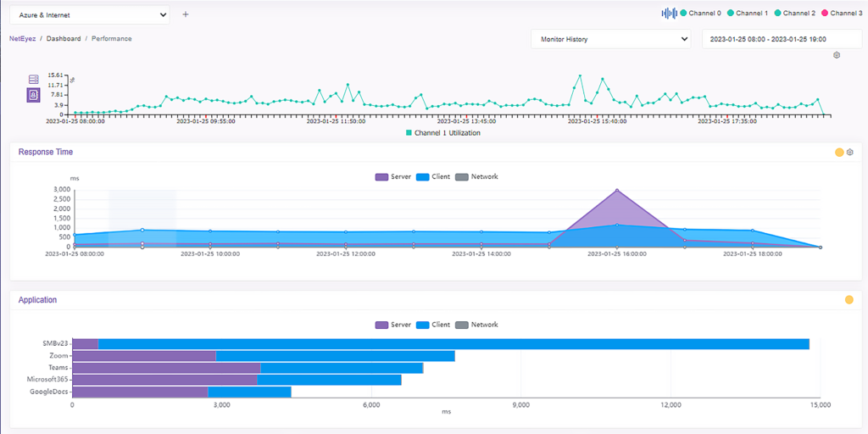Open settings gear below the date range
868x434 pixels.
coord(837,55)
